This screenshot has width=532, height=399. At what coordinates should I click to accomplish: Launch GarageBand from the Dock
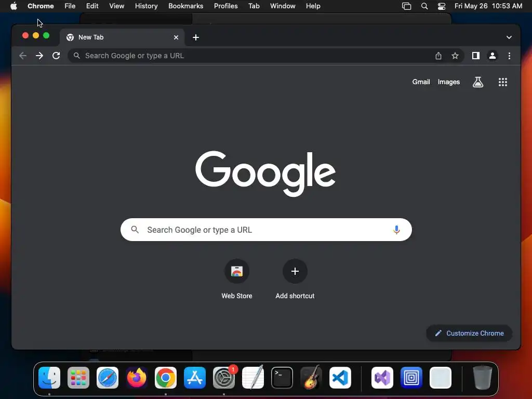coord(311,378)
